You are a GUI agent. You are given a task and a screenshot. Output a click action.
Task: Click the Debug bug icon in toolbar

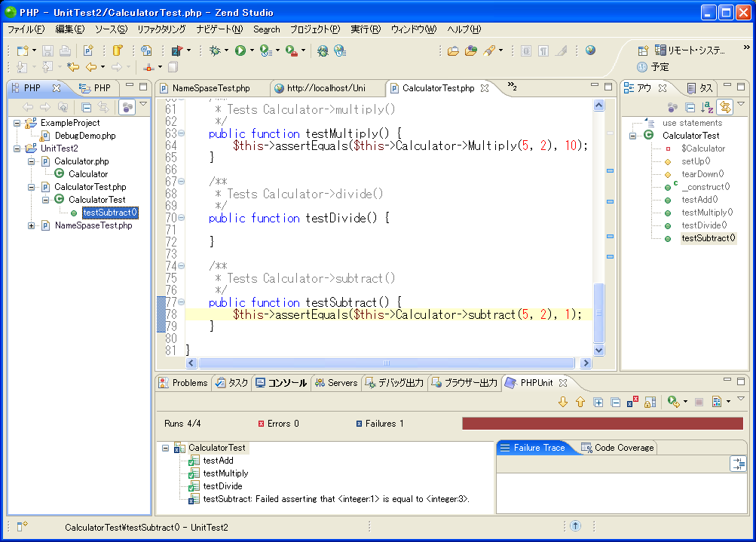[x=215, y=51]
